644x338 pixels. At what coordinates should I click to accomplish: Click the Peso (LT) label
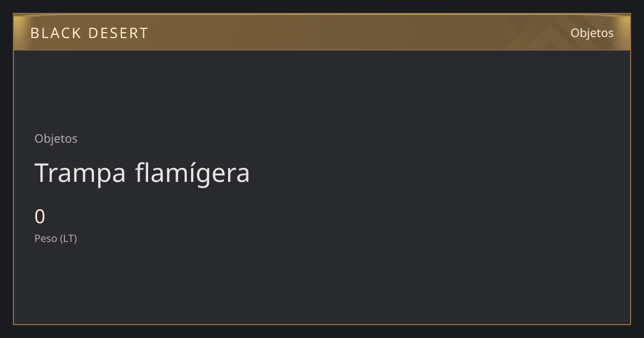pyautogui.click(x=56, y=238)
